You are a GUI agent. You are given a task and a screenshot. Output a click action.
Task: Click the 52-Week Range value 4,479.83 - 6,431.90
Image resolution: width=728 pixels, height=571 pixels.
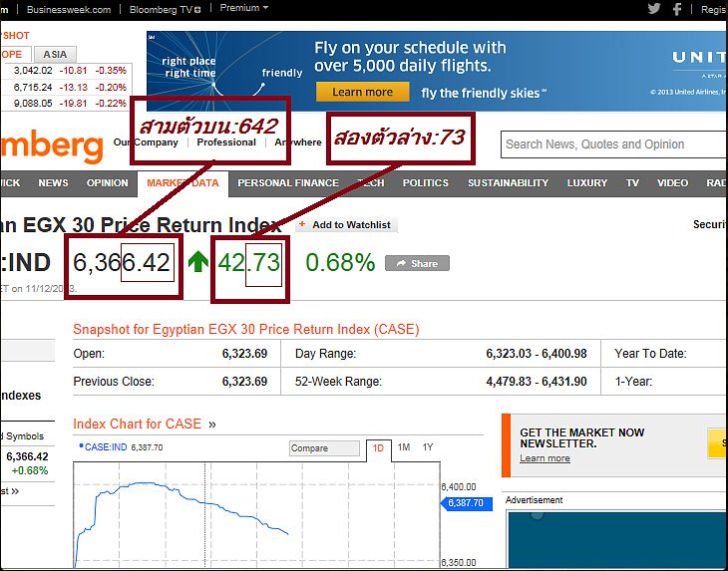[x=537, y=382]
